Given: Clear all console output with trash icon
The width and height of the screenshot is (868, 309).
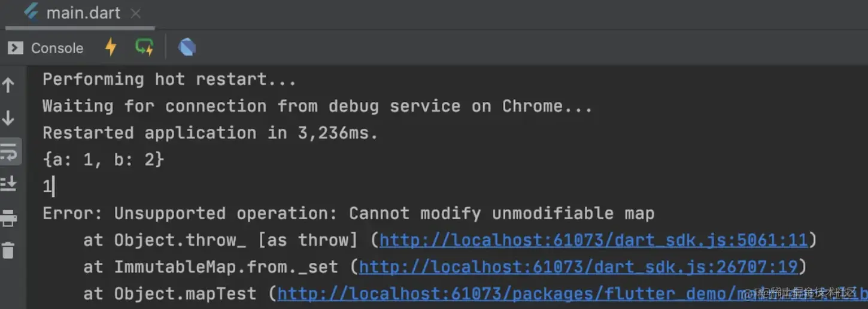Looking at the screenshot, I should point(8,250).
